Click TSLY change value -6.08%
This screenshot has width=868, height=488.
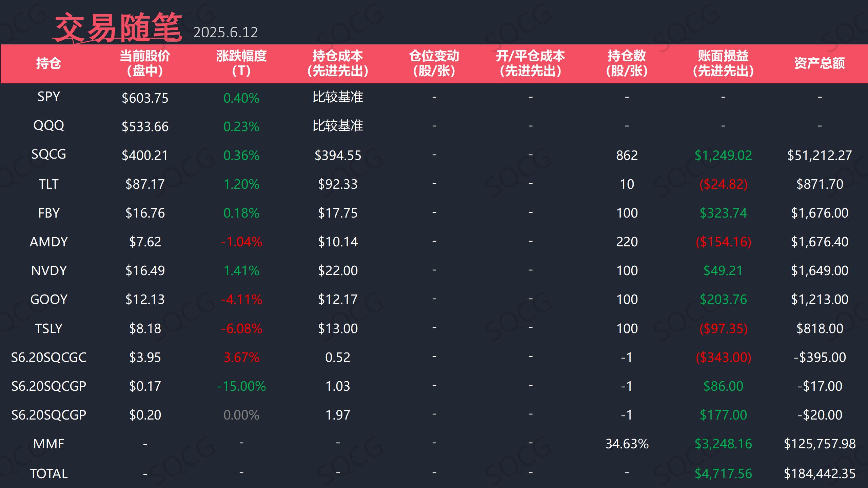coord(241,329)
